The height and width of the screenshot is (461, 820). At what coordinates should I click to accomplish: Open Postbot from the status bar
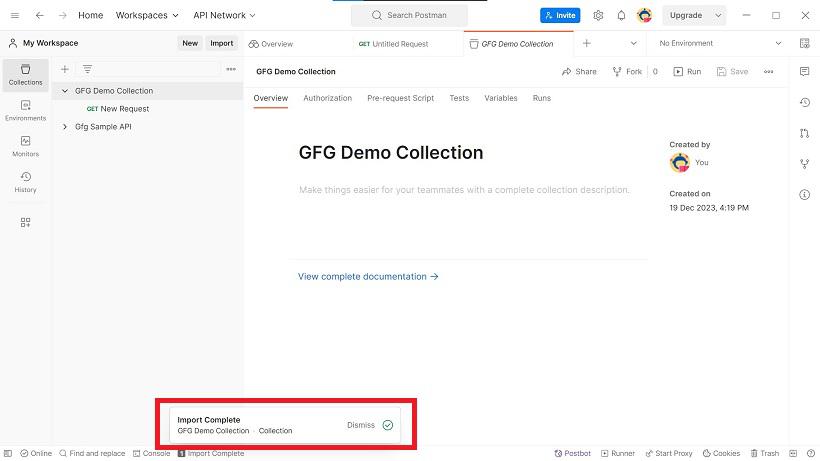[573, 453]
